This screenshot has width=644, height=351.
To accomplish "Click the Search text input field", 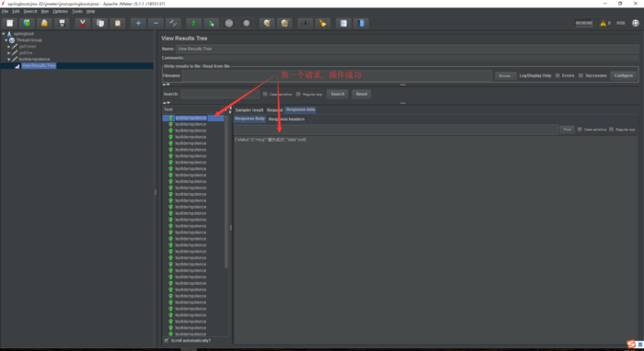I will tap(220, 95).
